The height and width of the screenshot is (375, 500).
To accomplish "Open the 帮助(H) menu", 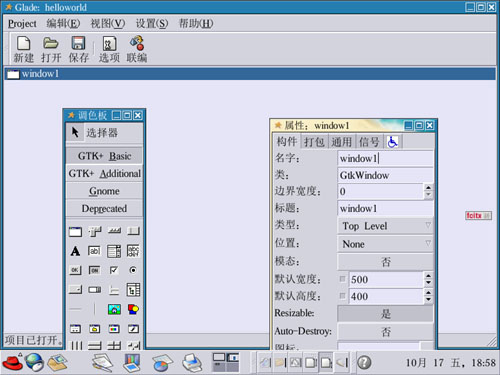I will click(x=196, y=24).
